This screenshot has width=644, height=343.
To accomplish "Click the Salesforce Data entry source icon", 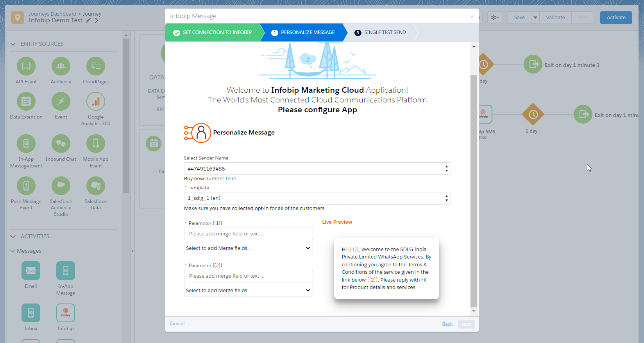I will coord(96,186).
